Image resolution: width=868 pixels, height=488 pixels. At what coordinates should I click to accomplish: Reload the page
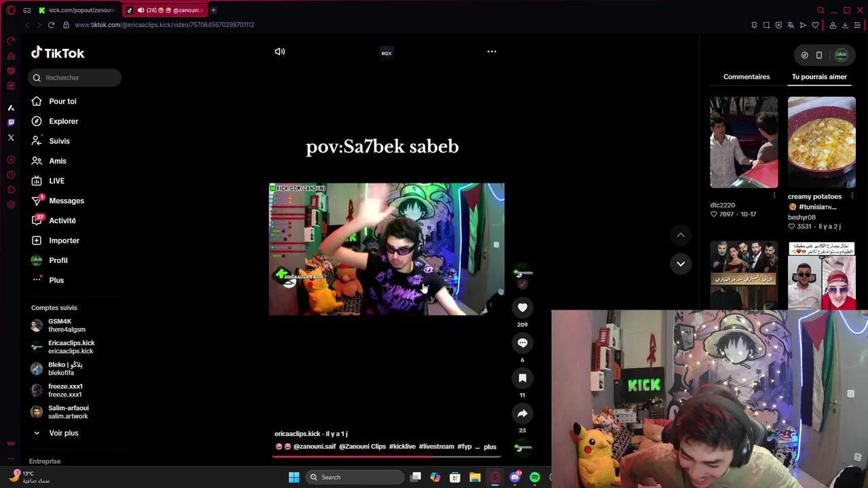coord(51,25)
